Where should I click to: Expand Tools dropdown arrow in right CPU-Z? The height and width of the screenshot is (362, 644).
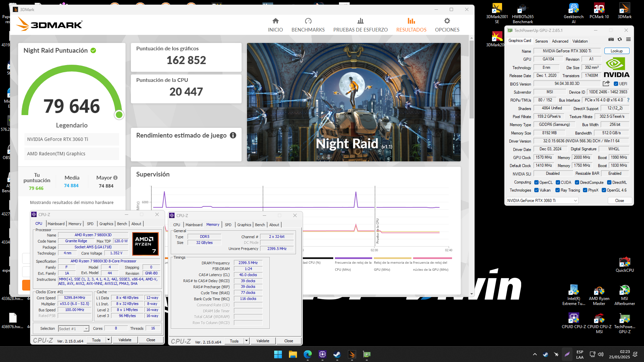tap(246, 341)
